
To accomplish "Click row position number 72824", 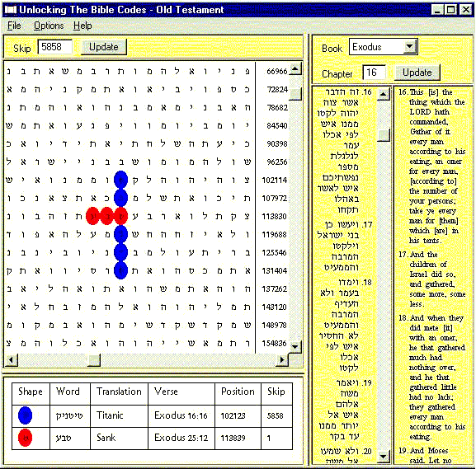I will [x=277, y=90].
